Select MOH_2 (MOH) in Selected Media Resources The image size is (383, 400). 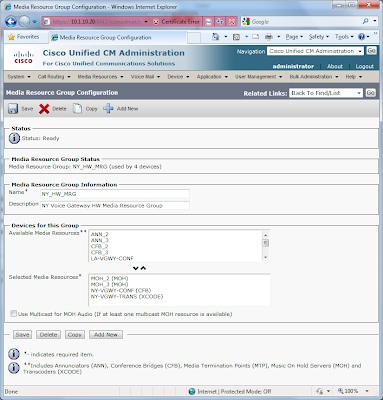[x=109, y=278]
